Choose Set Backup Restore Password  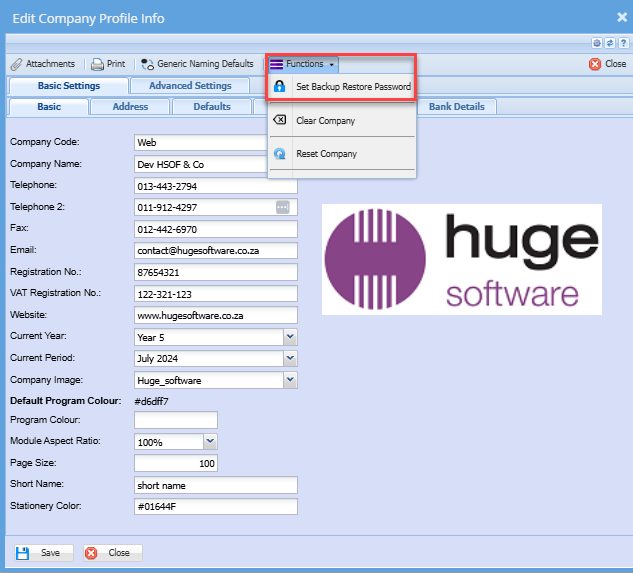point(342,86)
